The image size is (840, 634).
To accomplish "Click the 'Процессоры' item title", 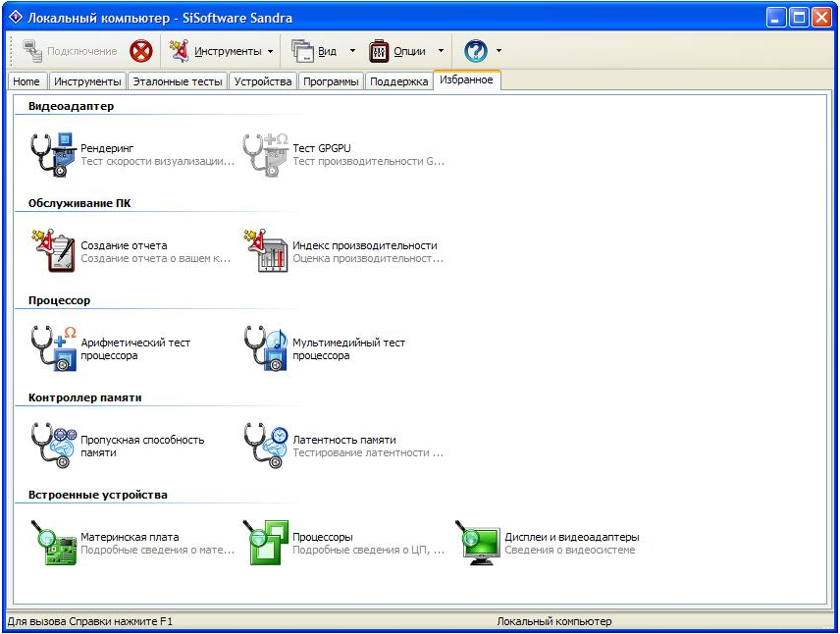I will click(323, 537).
